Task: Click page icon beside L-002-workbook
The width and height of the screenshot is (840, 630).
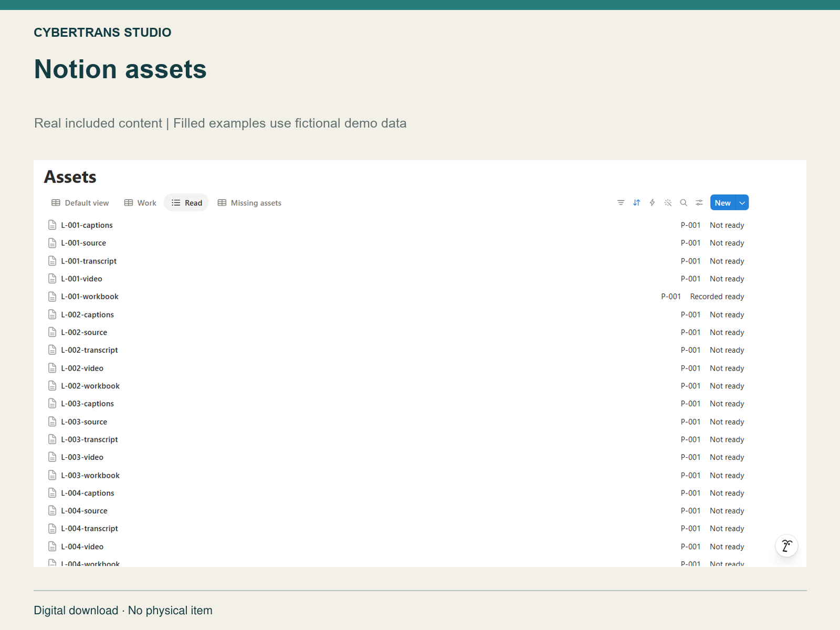Action: pos(52,386)
